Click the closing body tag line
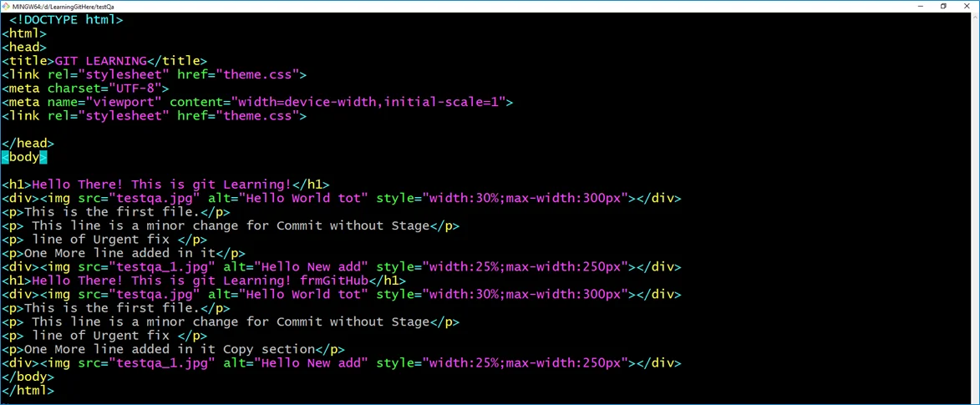 tap(28, 377)
